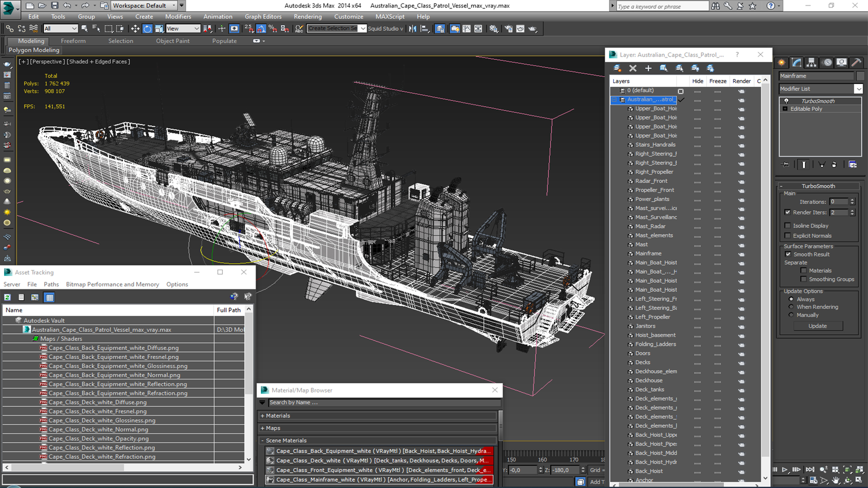Switch to the Freeform ribbon tab

pyautogui.click(x=73, y=41)
